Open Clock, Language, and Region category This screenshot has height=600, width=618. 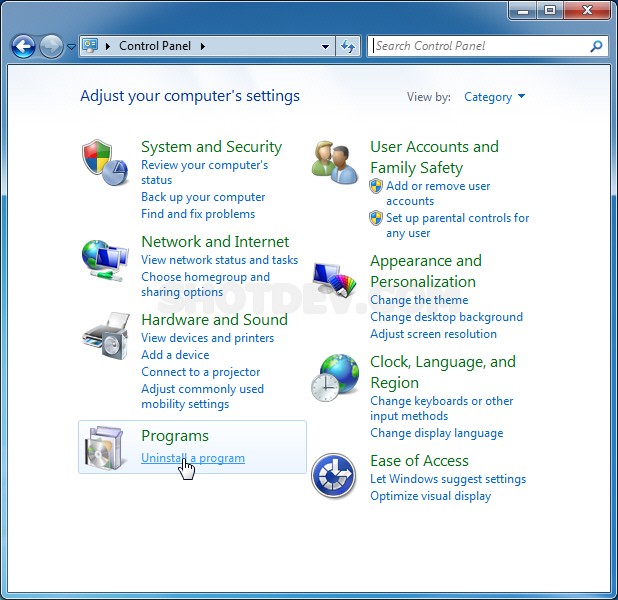click(443, 372)
